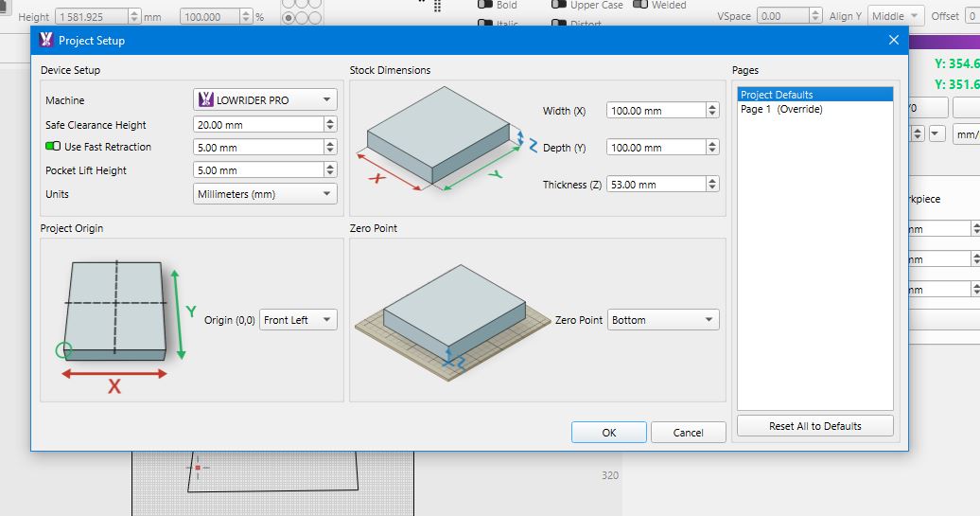Click the origin circle marker on the diagram
Viewport: 980px width, 516px height.
point(63,349)
